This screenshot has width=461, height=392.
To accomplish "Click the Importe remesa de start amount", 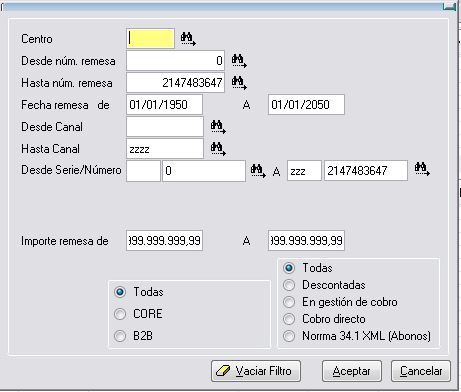I will (165, 240).
